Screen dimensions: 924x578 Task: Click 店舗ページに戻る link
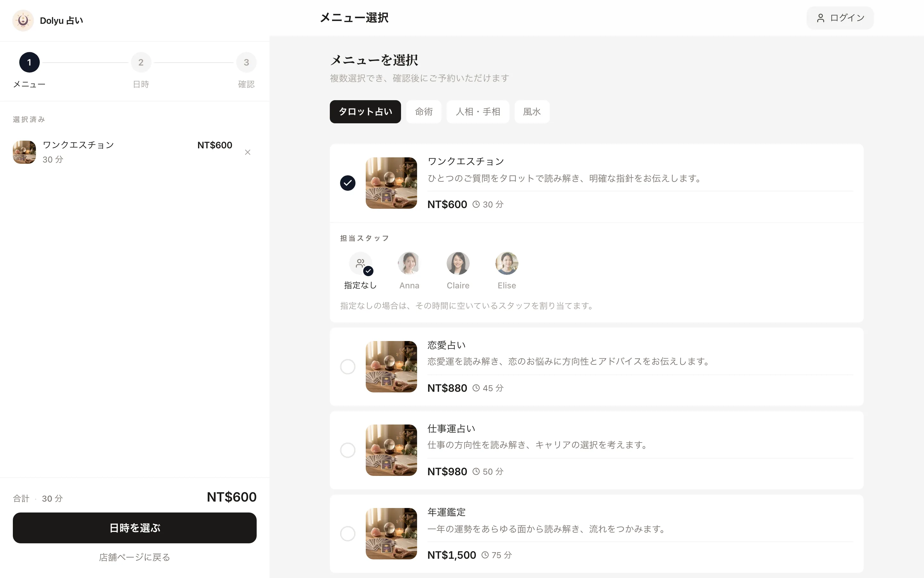pyautogui.click(x=134, y=557)
